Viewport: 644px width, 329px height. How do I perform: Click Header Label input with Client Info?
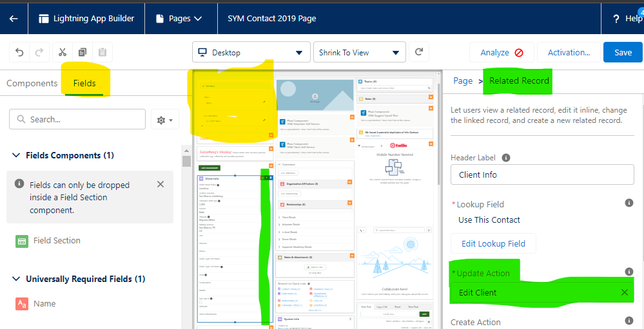[x=542, y=174]
